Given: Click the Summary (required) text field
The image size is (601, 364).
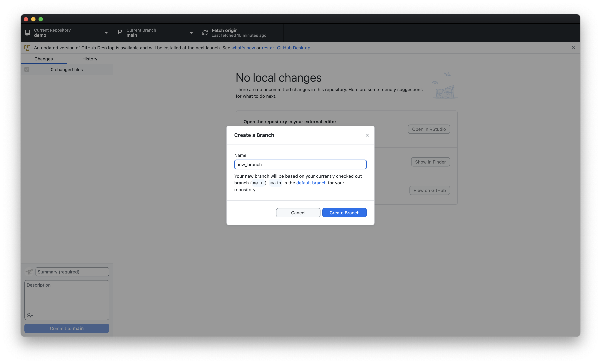Looking at the screenshot, I should [72, 272].
